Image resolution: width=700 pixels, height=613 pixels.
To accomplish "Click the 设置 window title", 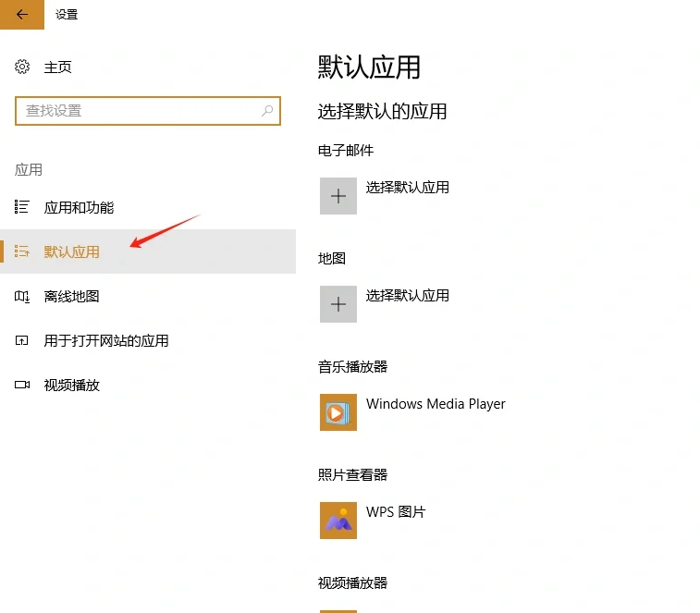I will click(x=67, y=15).
